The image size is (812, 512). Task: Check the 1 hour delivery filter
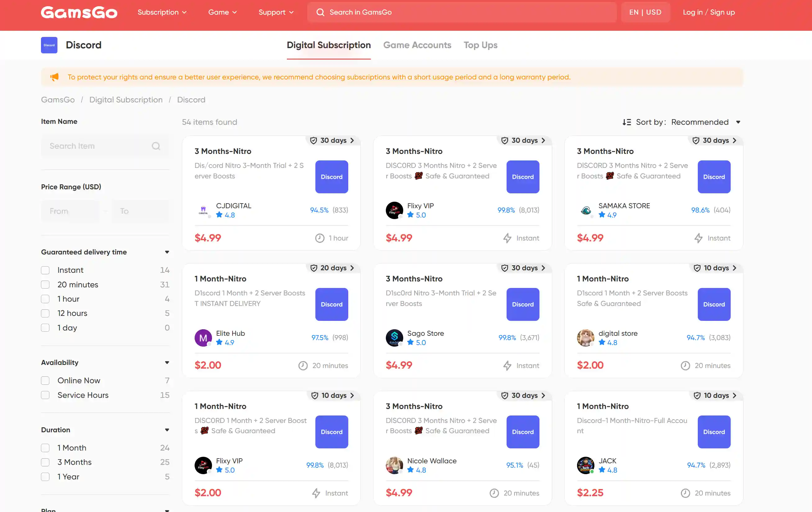click(x=45, y=299)
